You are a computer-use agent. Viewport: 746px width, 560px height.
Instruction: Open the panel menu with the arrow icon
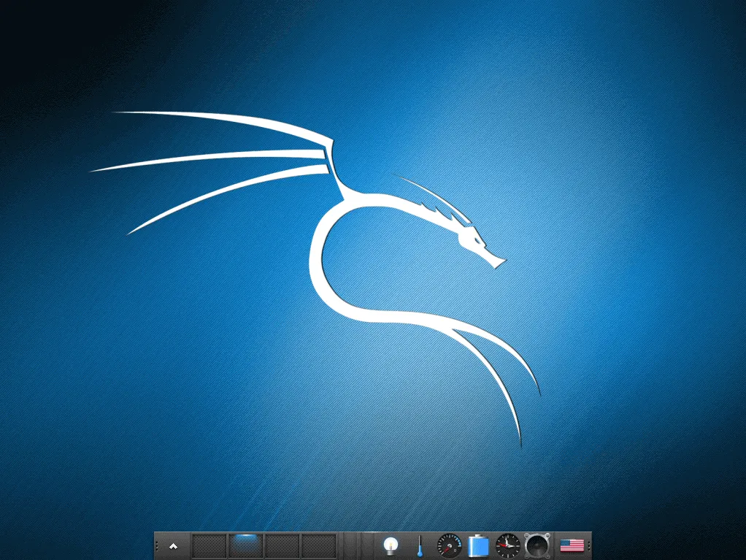tap(172, 546)
